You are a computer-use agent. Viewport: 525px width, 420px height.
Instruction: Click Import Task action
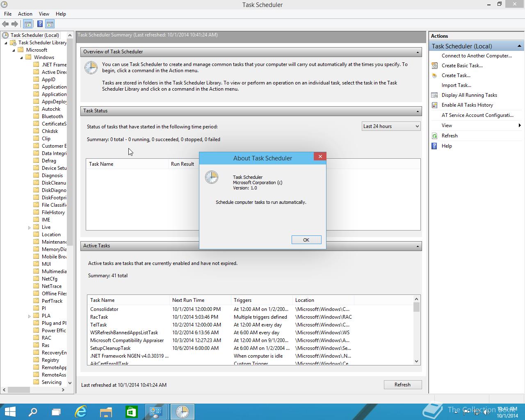click(x=457, y=85)
